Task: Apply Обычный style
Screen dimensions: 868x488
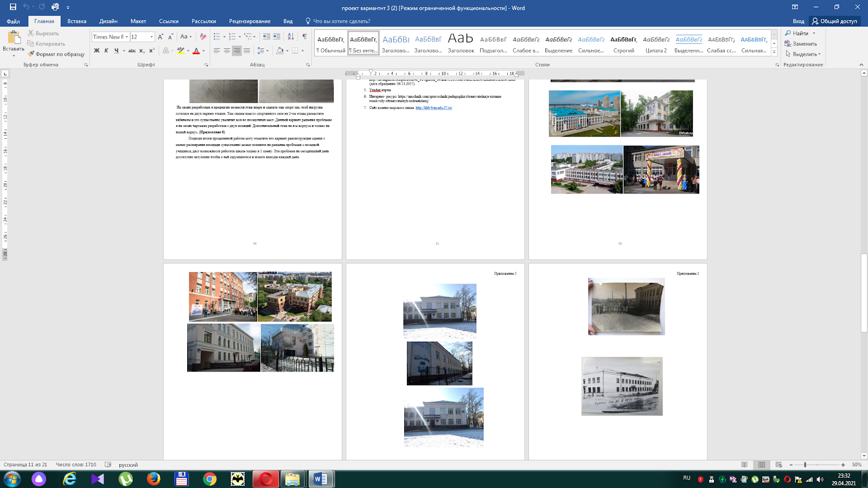Action: pos(331,43)
